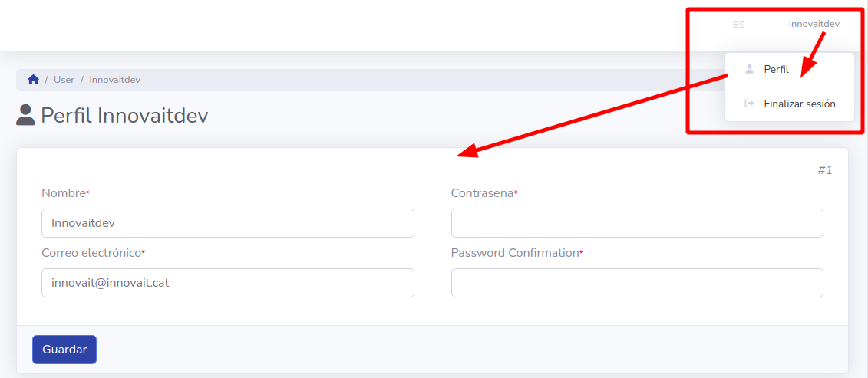Click the Nombre field label

(x=64, y=193)
